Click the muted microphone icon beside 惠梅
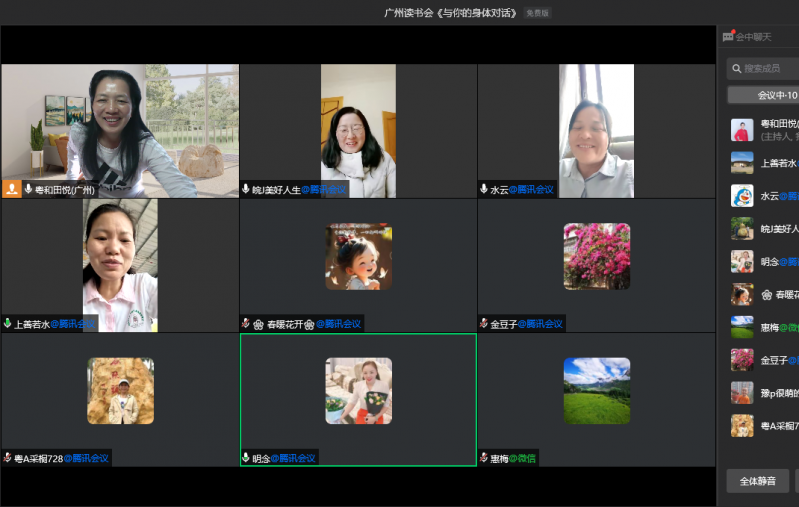 [x=484, y=458]
